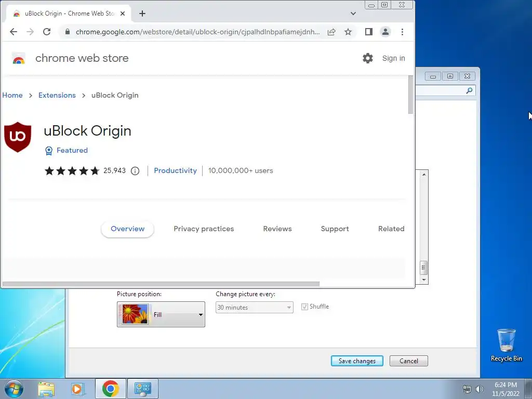Viewport: 532px width, 399px height.
Task: Click Chrome's horizontal scrollbar thumb
Action: [161, 284]
